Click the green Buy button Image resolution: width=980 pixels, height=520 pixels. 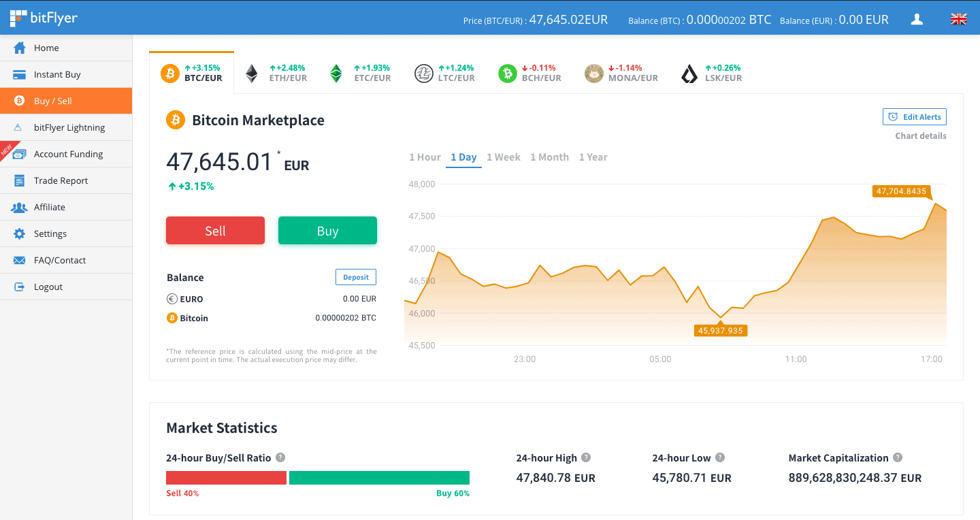tap(327, 231)
